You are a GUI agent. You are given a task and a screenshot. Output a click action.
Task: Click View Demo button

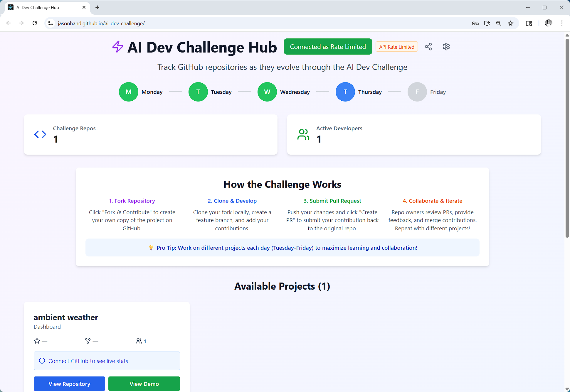[x=144, y=384]
